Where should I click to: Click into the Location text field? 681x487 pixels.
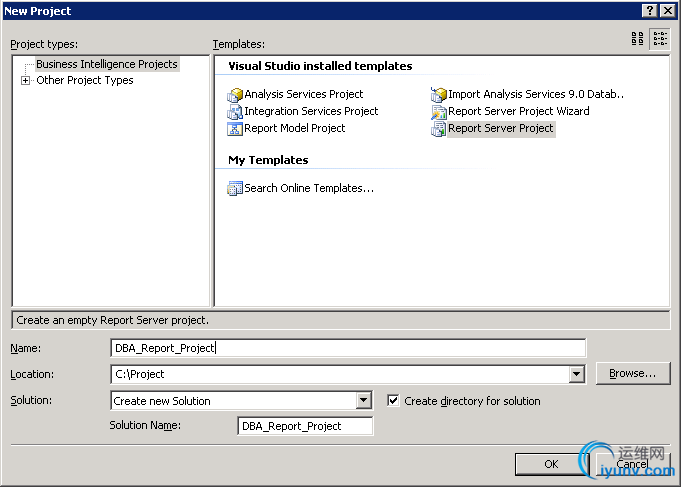pyautogui.click(x=340, y=374)
